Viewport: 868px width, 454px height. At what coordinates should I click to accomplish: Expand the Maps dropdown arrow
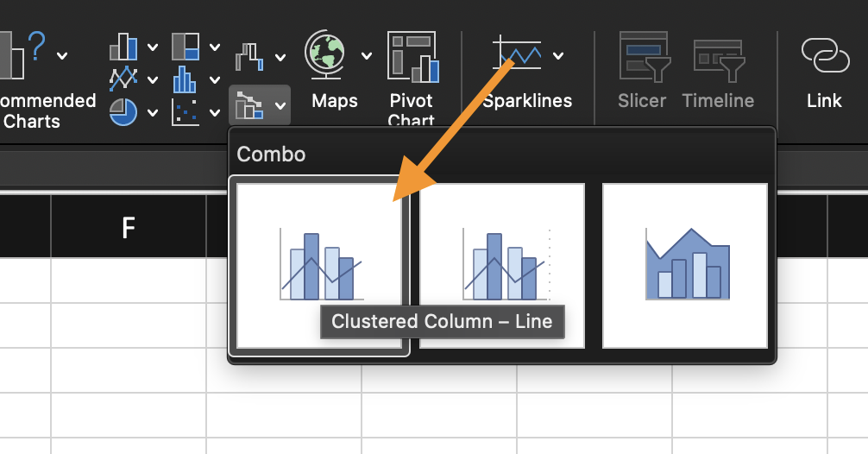tap(367, 56)
